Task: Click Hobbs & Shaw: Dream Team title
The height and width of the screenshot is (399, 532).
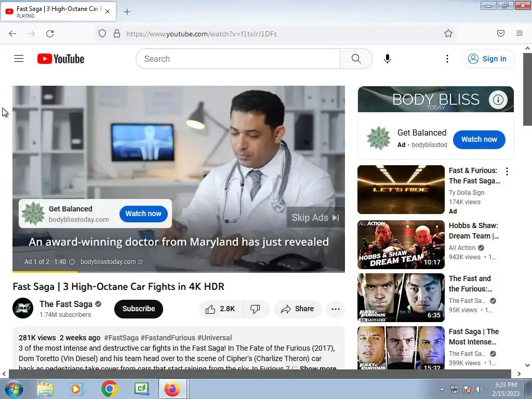Action: point(474,231)
